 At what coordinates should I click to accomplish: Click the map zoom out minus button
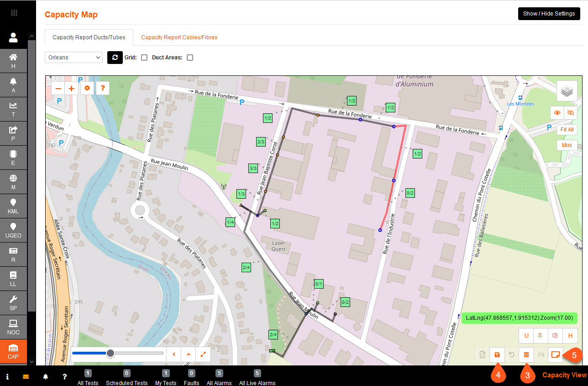pos(58,89)
